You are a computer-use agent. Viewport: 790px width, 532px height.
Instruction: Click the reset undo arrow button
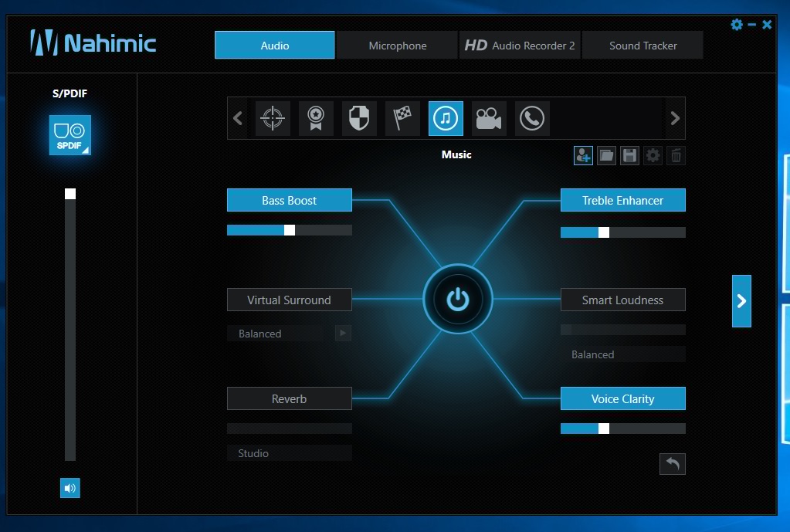673,463
